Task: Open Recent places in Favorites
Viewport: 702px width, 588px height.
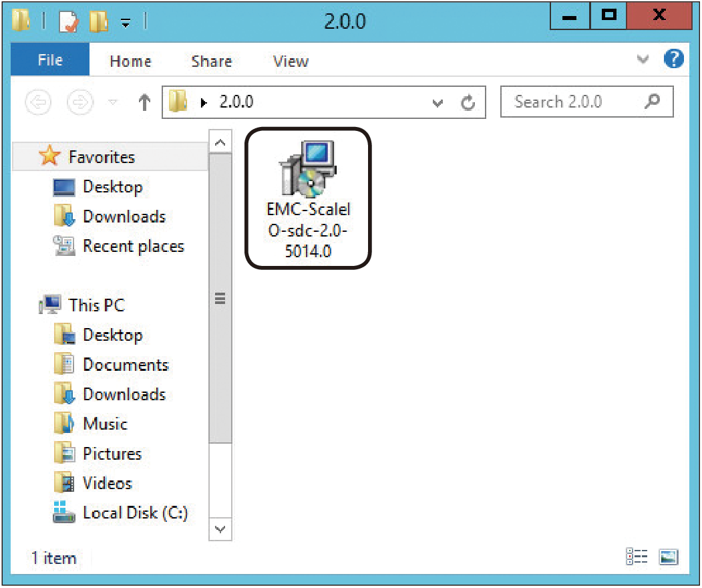Action: (134, 246)
